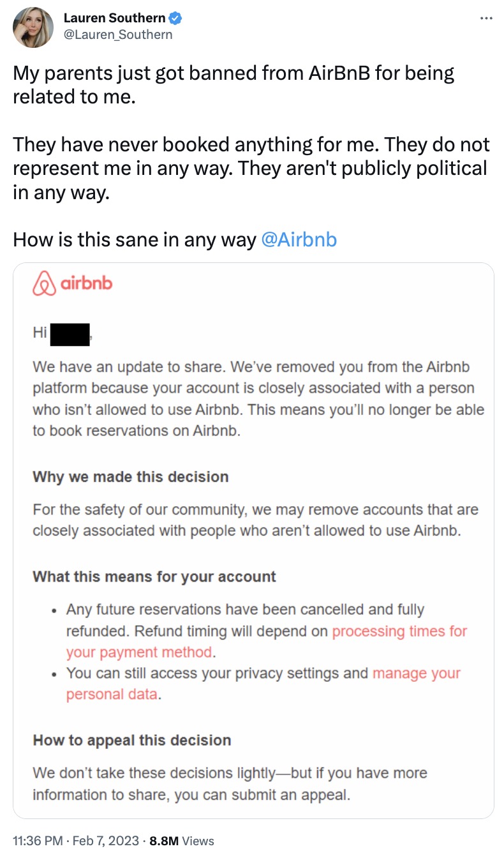Open the processing times for payment method link

[x=267, y=642]
